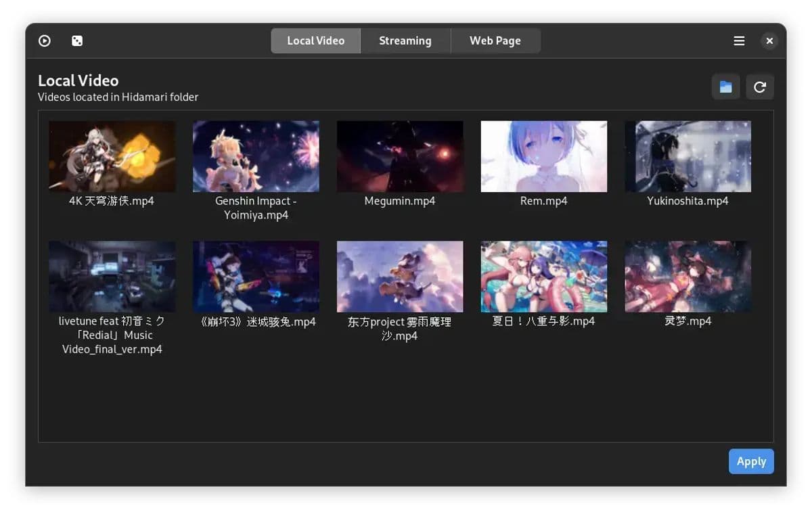812x514 pixels.
Task: Open the Hidamari folder via the folder icon
Action: point(725,87)
